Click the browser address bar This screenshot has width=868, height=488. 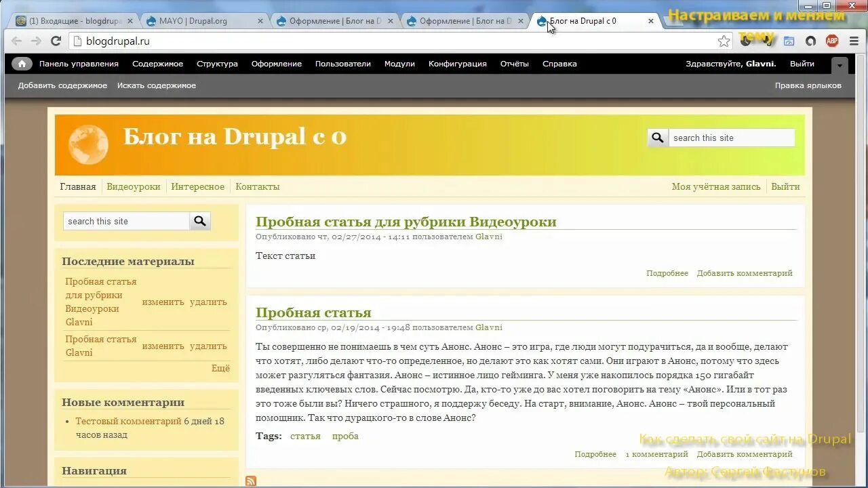click(x=393, y=41)
